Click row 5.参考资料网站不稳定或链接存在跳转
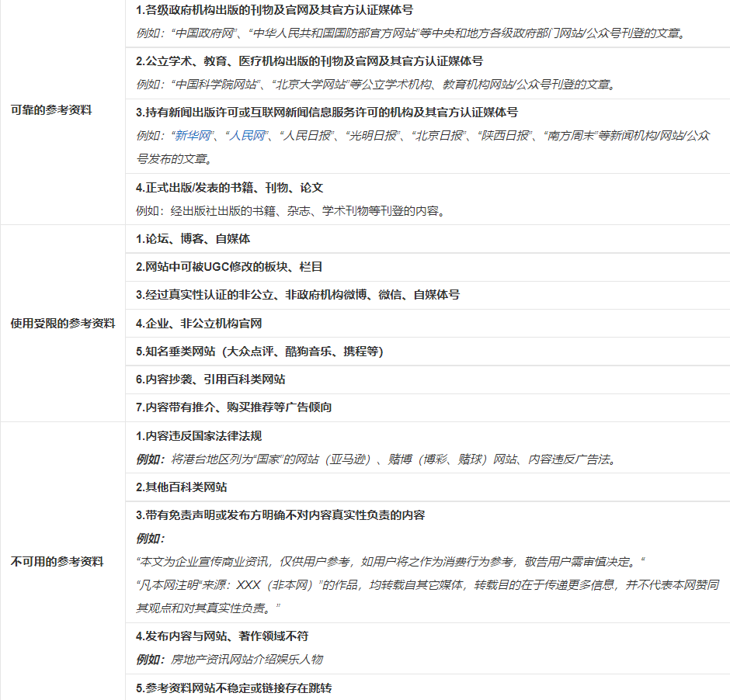Screen dimensions: 730x700 (x=427, y=688)
